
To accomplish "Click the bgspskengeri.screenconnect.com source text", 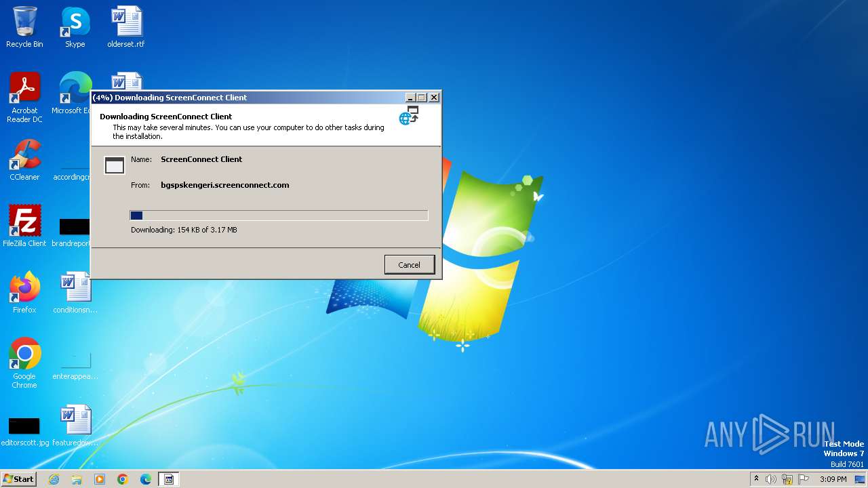I will click(225, 185).
